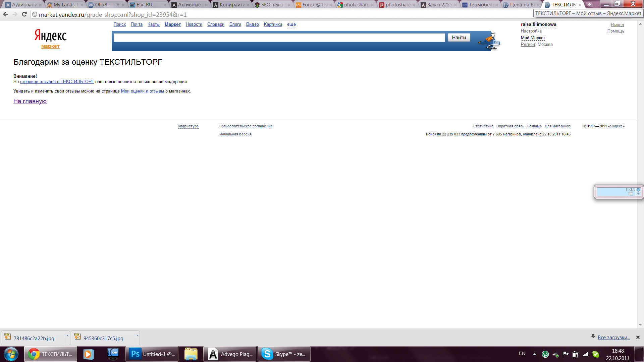Switch to Photoshop Untitled-1 taskbar button
This screenshot has height=362, width=644.
[152, 354]
